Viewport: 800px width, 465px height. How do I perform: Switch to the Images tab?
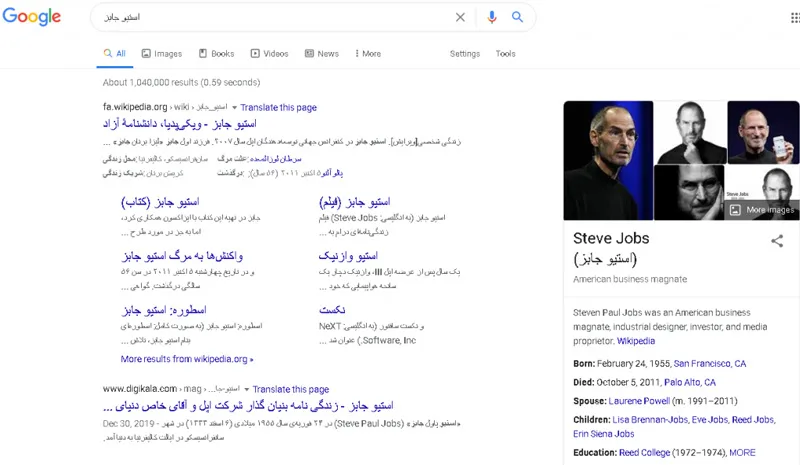[162, 54]
